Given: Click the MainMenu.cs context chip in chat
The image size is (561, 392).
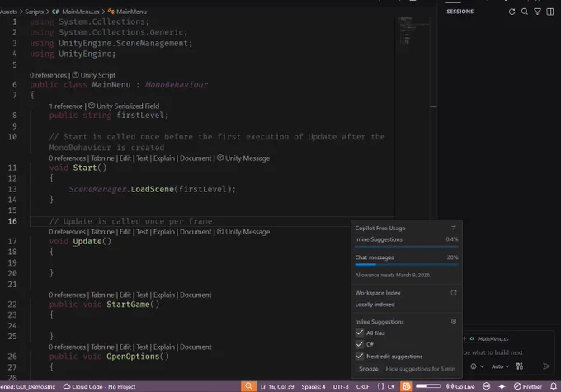Looking at the screenshot, I should (489, 338).
